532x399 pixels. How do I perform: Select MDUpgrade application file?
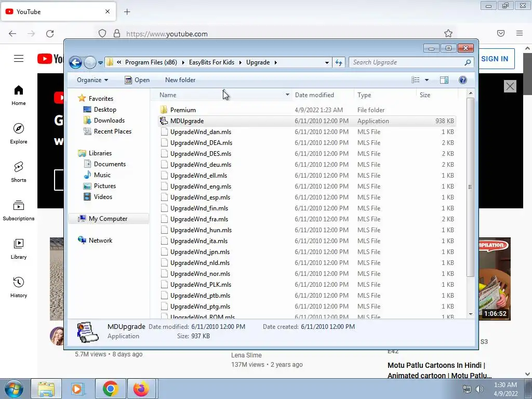tap(307, 121)
